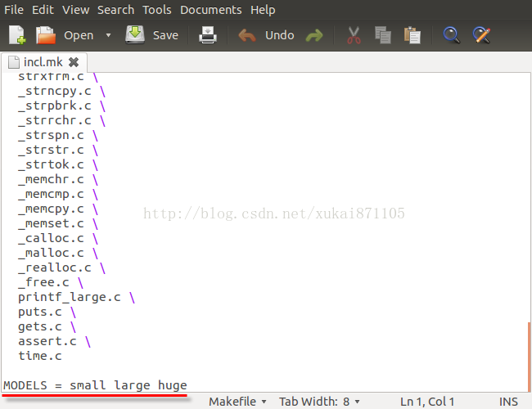Click the New document icon
The image size is (532, 409).
click(17, 35)
